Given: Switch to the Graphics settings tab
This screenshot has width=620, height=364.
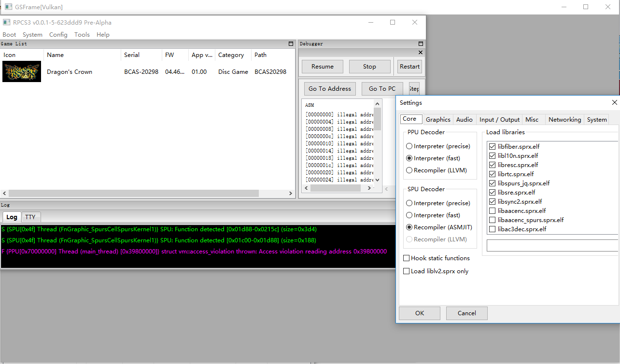Looking at the screenshot, I should coord(438,120).
